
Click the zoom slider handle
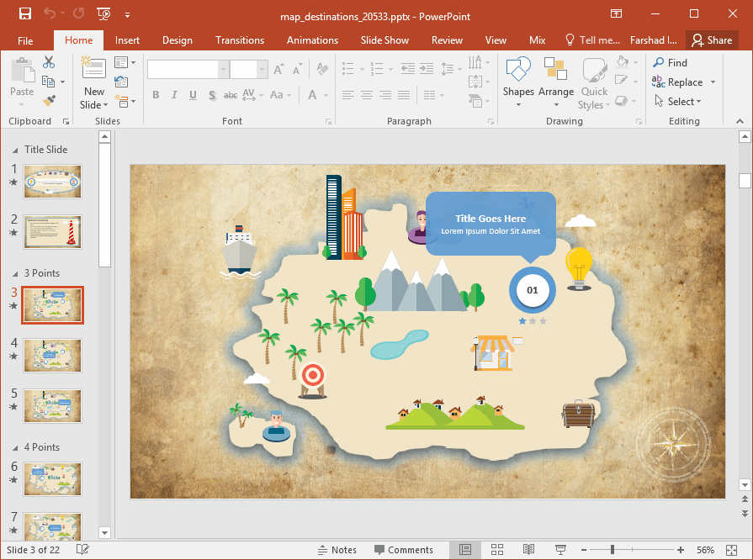[x=612, y=550]
